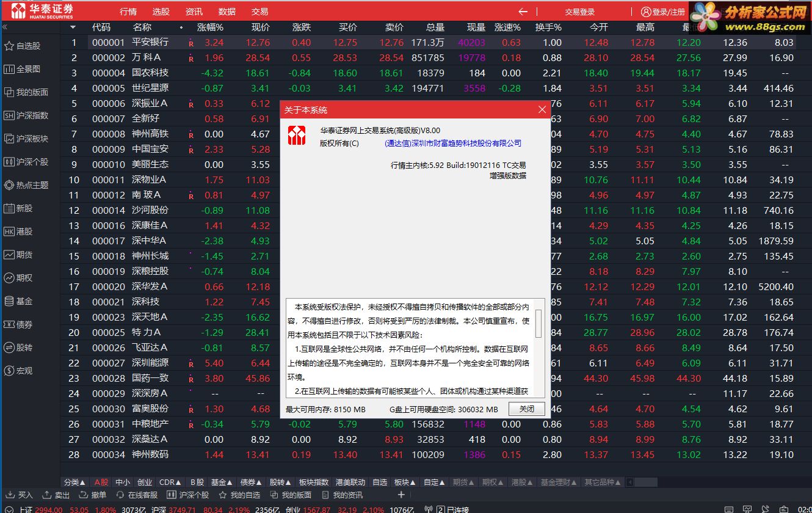812x513 pixels.
Task: Click 买入 buy icon in bottom toolbar
Action: coord(10,495)
